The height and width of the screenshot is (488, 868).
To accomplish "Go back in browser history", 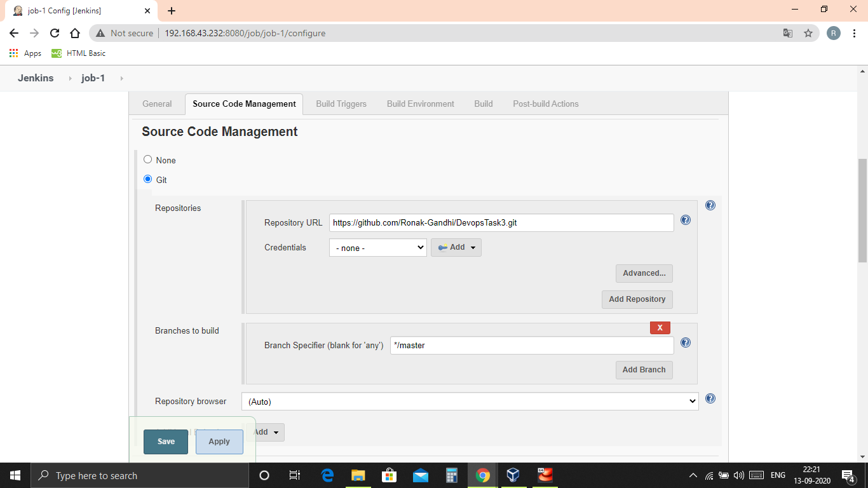I will point(14,33).
